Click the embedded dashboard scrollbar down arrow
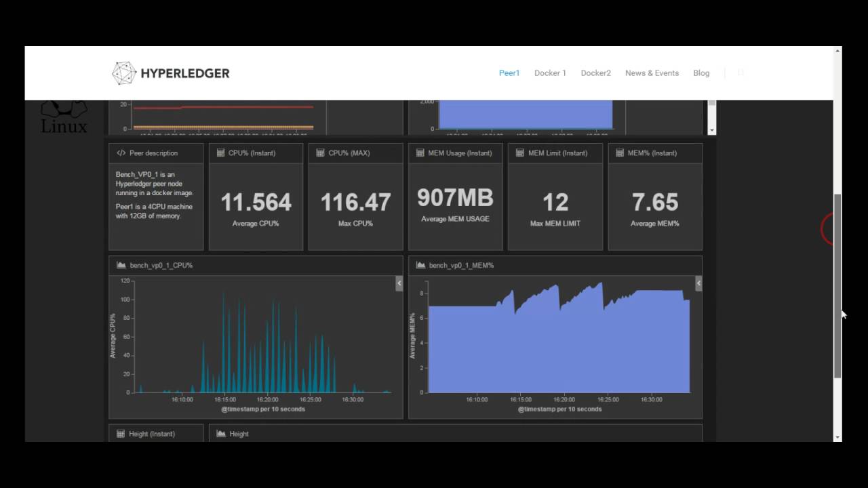Screen dimensions: 868x488 click(712, 129)
